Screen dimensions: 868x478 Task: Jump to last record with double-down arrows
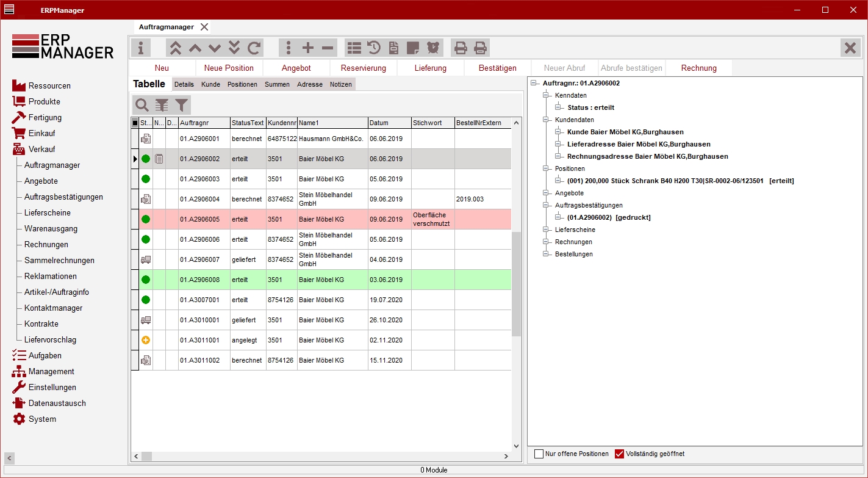234,48
